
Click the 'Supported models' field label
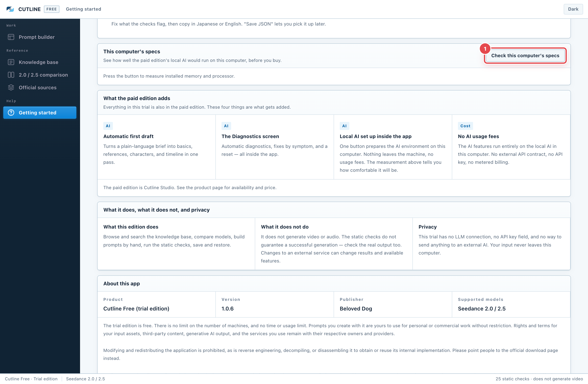(x=481, y=299)
